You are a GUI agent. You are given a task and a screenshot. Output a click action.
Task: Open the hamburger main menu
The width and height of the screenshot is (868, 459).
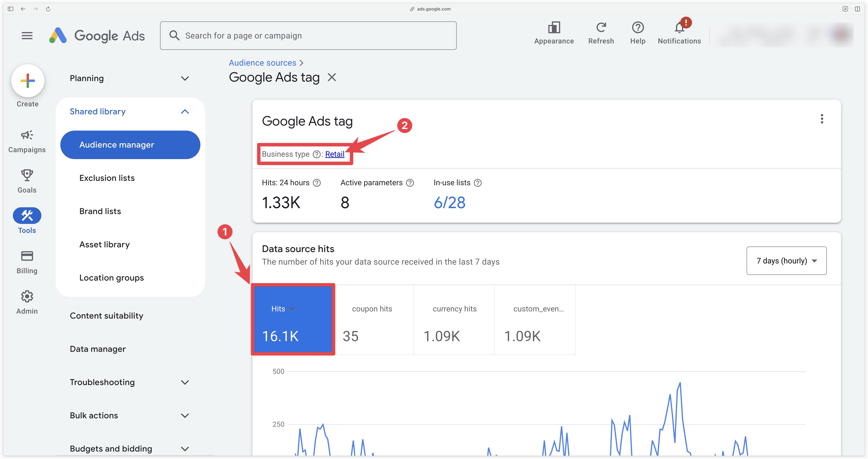[x=27, y=35]
